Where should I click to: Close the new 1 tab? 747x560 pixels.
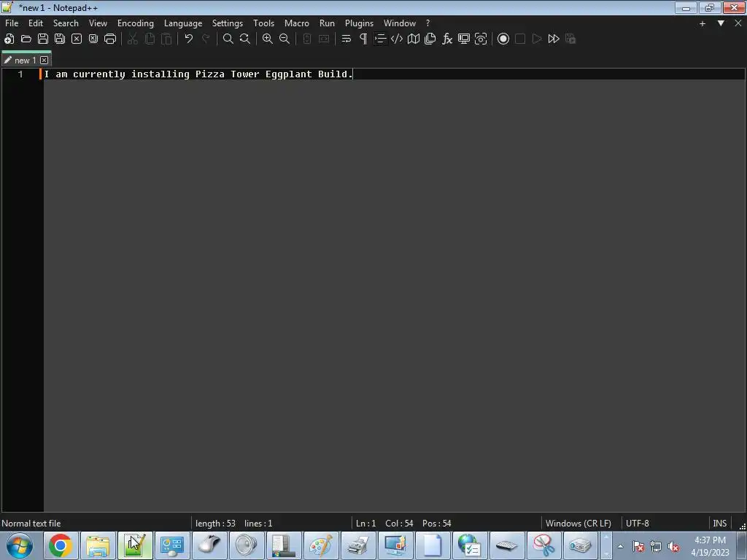click(x=44, y=61)
